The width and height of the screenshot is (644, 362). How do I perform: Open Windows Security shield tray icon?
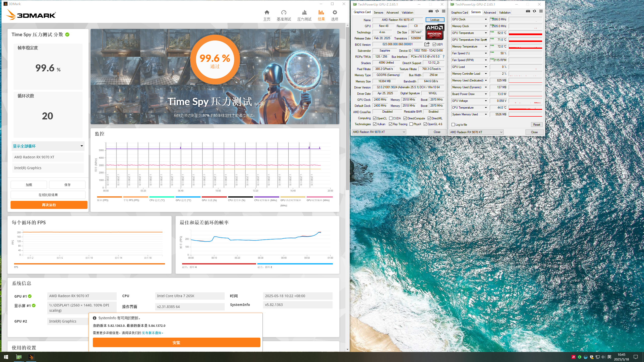click(592, 357)
